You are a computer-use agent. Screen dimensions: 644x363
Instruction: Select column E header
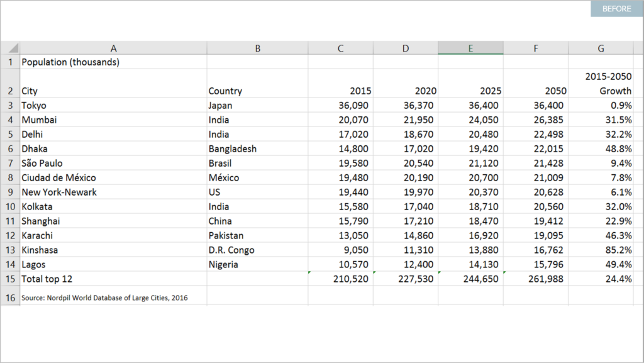pos(470,48)
